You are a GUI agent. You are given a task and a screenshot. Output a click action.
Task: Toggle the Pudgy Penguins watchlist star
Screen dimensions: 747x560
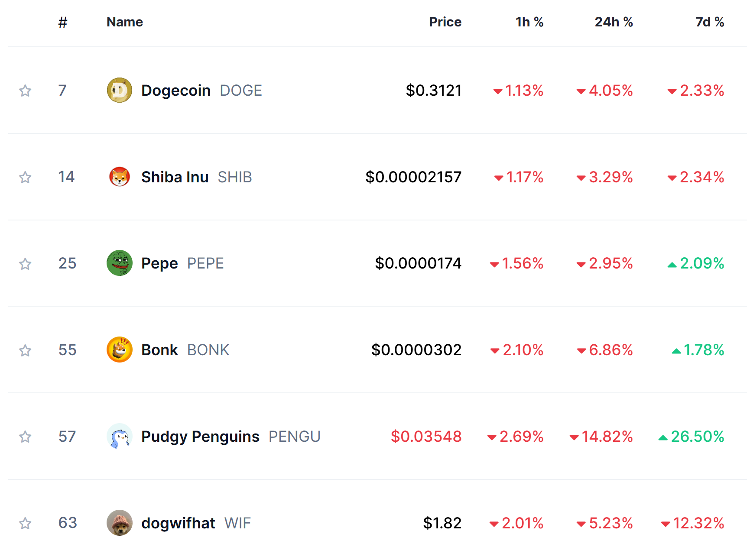(25, 437)
